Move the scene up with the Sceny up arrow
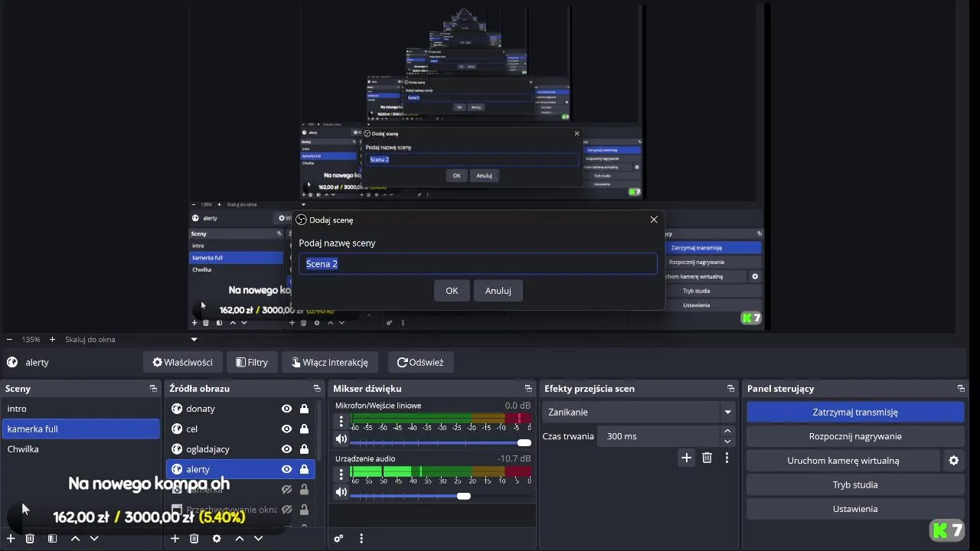Image resolution: width=980 pixels, height=551 pixels. (x=75, y=539)
